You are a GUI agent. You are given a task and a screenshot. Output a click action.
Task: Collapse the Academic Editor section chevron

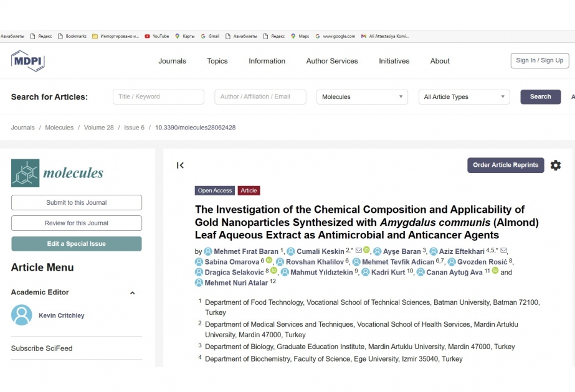(133, 292)
